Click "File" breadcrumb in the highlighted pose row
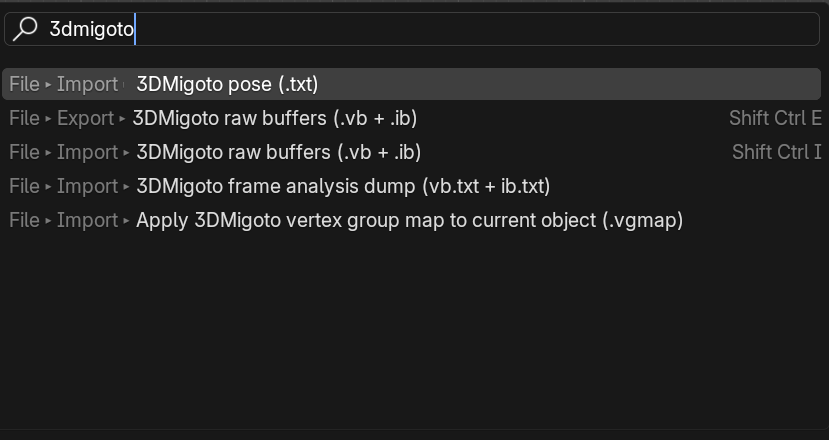The height and width of the screenshot is (440, 829). pos(24,84)
